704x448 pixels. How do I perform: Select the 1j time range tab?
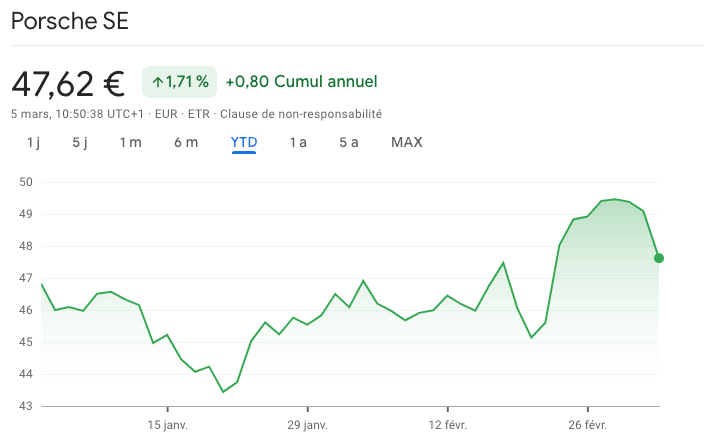pyautogui.click(x=33, y=142)
